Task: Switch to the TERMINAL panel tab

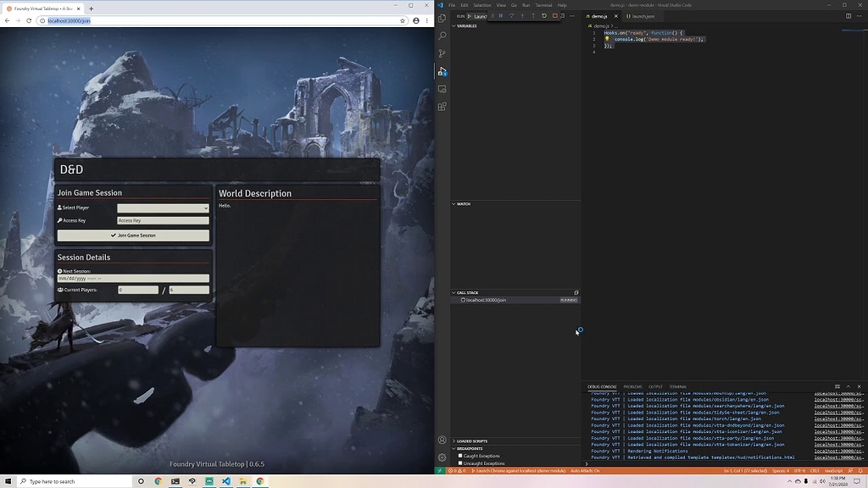Action: click(678, 386)
